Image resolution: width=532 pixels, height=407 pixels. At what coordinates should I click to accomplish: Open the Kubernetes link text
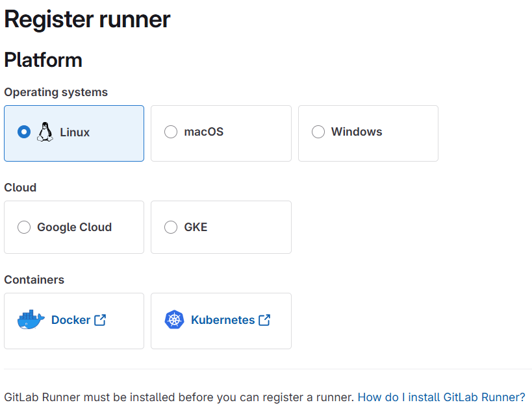(x=223, y=320)
